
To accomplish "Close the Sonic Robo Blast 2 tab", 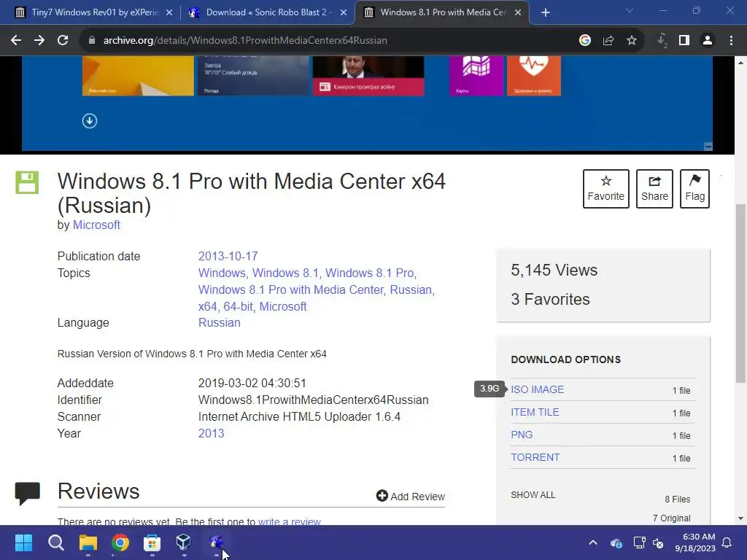I will pyautogui.click(x=344, y=13).
